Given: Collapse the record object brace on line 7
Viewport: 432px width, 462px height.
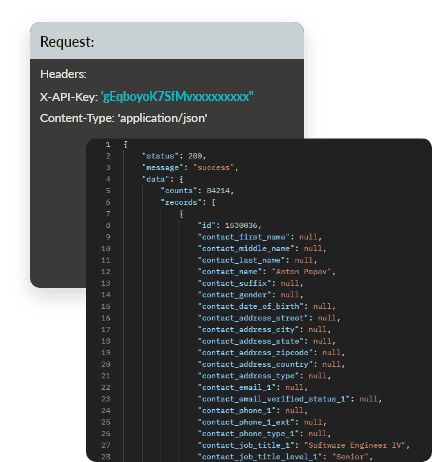Looking at the screenshot, I should [181, 214].
